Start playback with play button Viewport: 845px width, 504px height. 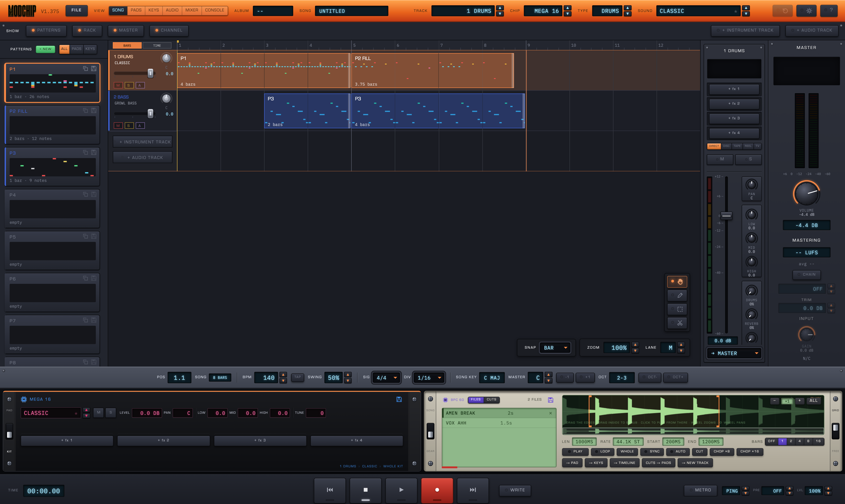pyautogui.click(x=401, y=490)
